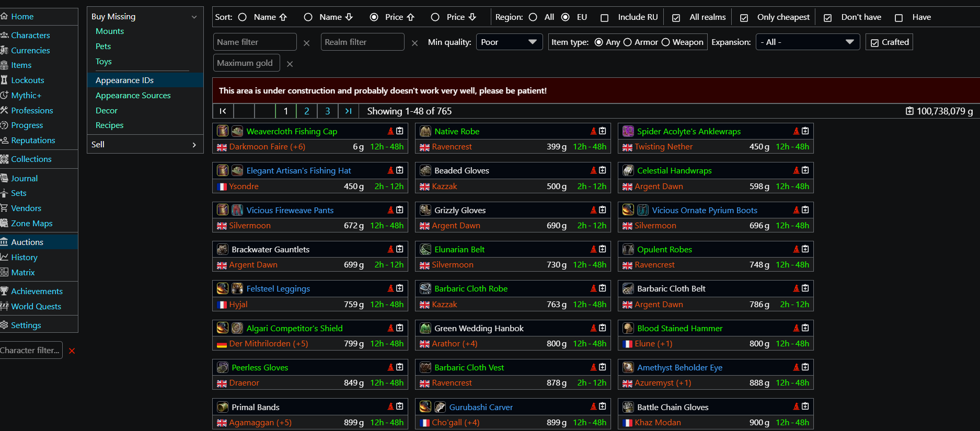This screenshot has width=980, height=431.
Task: Sort by Name ascending
Action: (243, 17)
